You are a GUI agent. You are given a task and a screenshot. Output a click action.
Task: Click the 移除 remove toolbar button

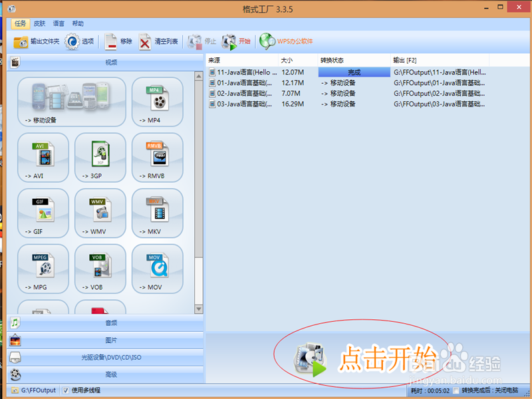pos(118,41)
